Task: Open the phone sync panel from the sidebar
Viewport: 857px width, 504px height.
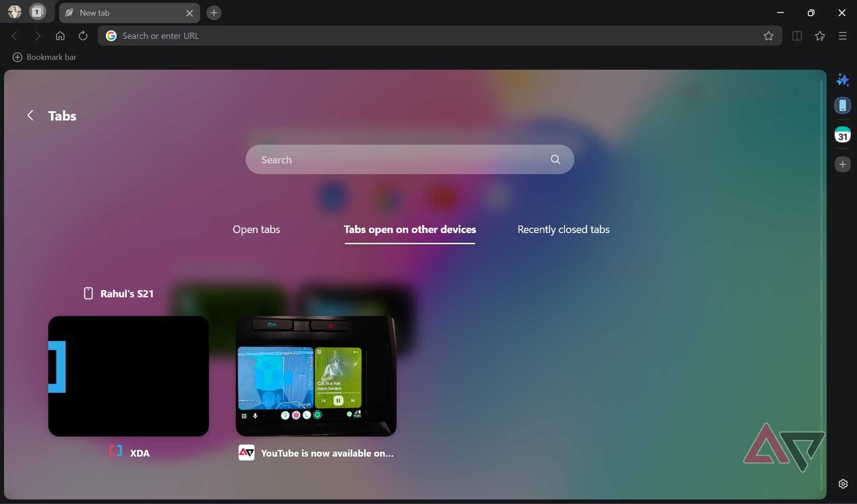Action: pos(842,105)
